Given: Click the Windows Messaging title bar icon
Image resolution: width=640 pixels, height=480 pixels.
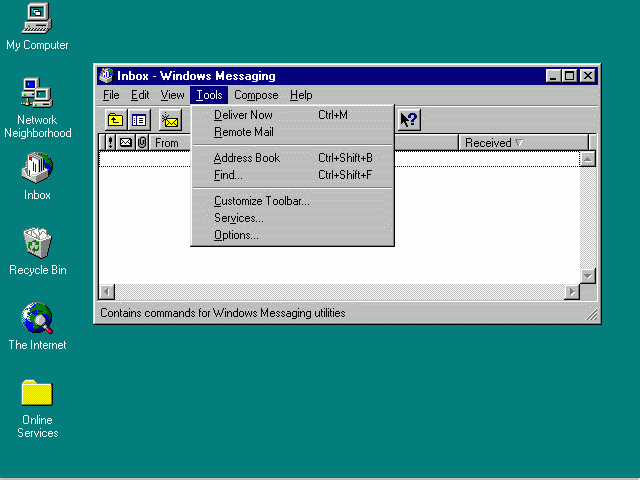Looking at the screenshot, I should pyautogui.click(x=107, y=76).
